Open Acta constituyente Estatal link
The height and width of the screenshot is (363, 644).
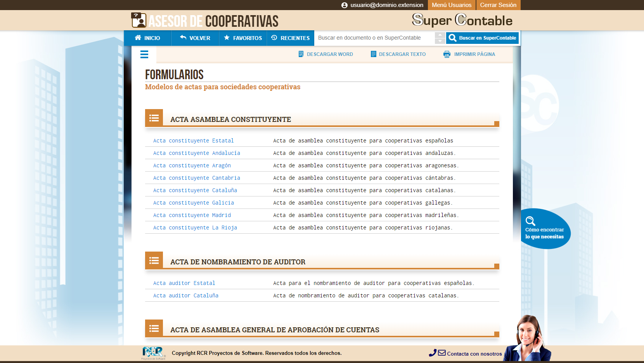pos(193,141)
